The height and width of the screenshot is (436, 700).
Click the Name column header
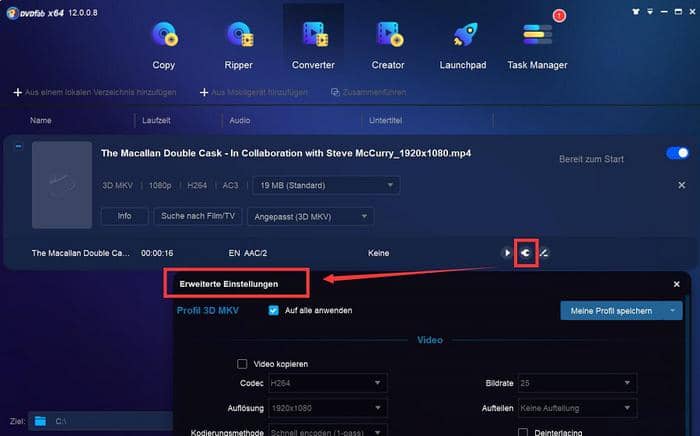[41, 120]
